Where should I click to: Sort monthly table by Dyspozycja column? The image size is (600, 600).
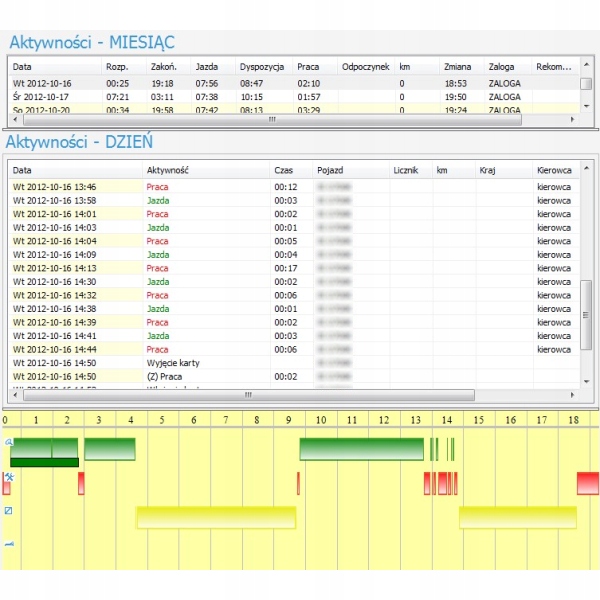262,67
